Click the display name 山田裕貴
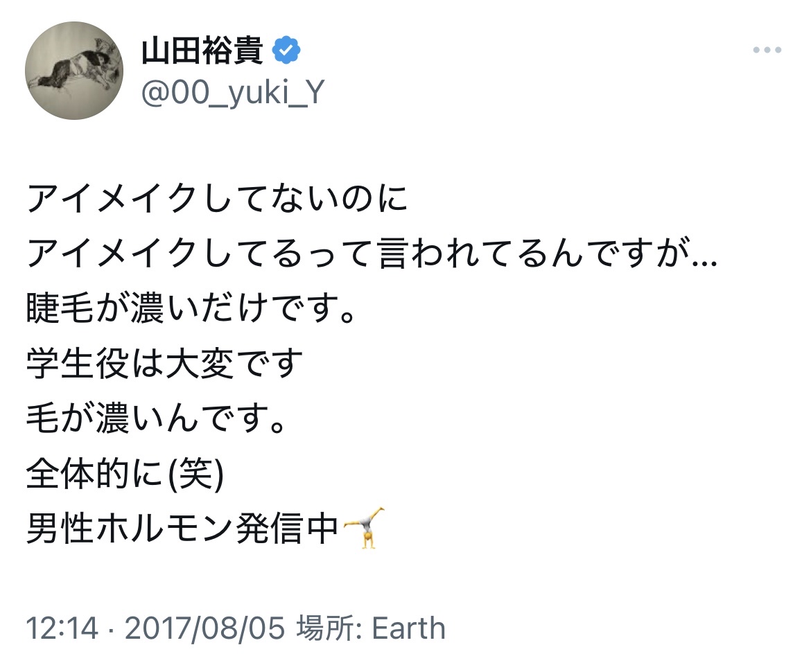The width and height of the screenshot is (811, 672). click(202, 51)
